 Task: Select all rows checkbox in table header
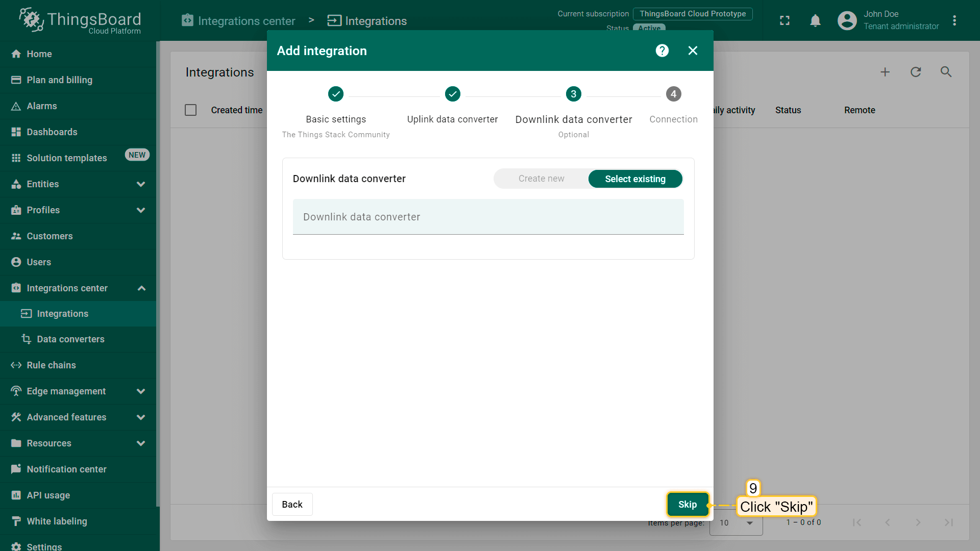point(190,110)
